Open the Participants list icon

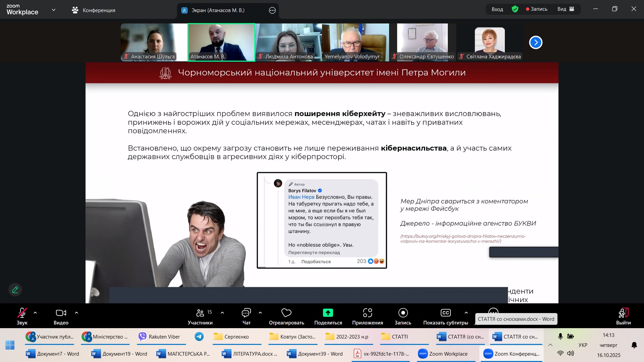tap(200, 313)
